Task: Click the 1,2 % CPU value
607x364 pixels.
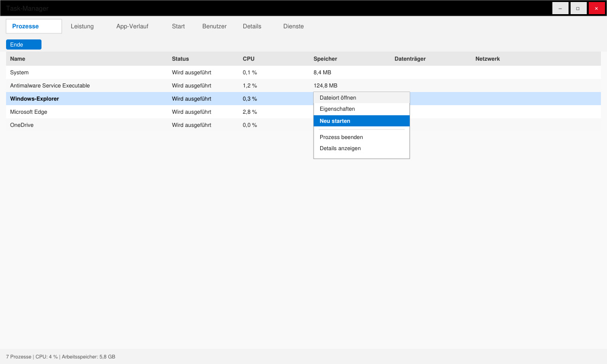Action: pos(250,85)
